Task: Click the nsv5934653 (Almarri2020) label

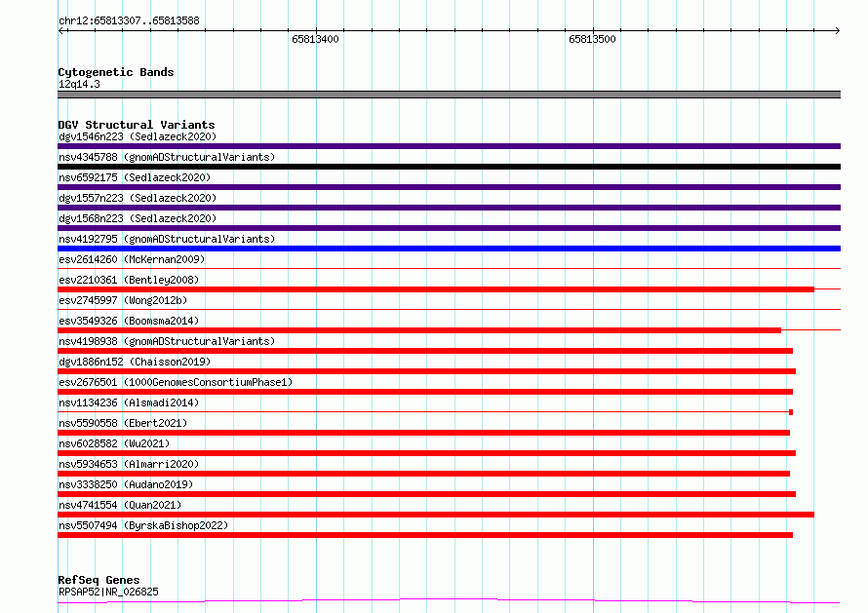Action: [129, 464]
